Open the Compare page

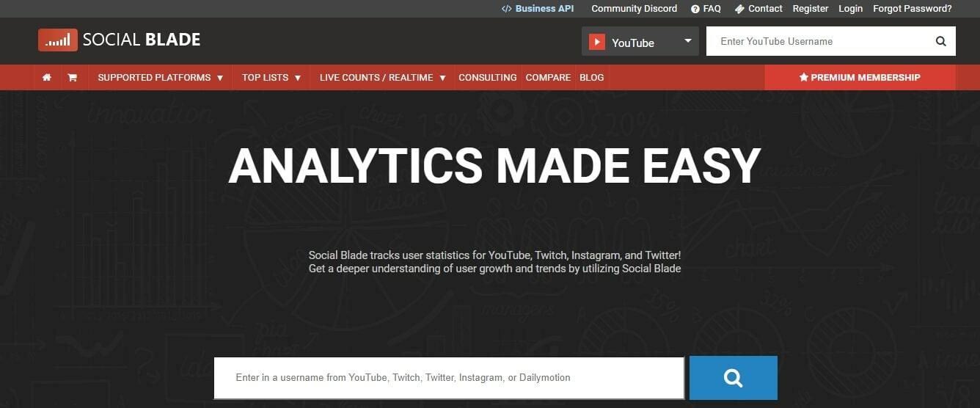[x=548, y=77]
